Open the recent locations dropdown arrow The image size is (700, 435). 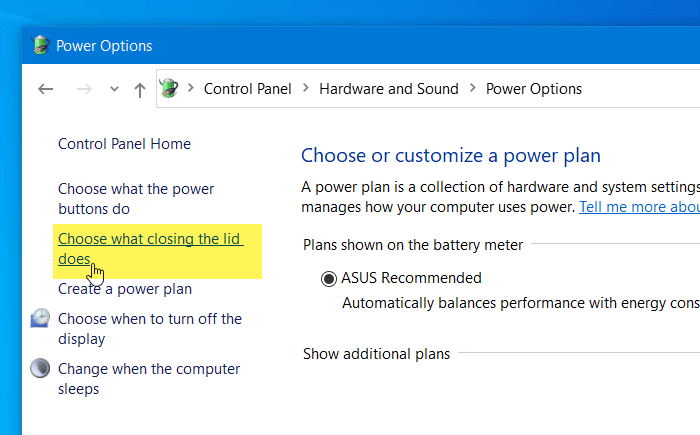[x=114, y=89]
